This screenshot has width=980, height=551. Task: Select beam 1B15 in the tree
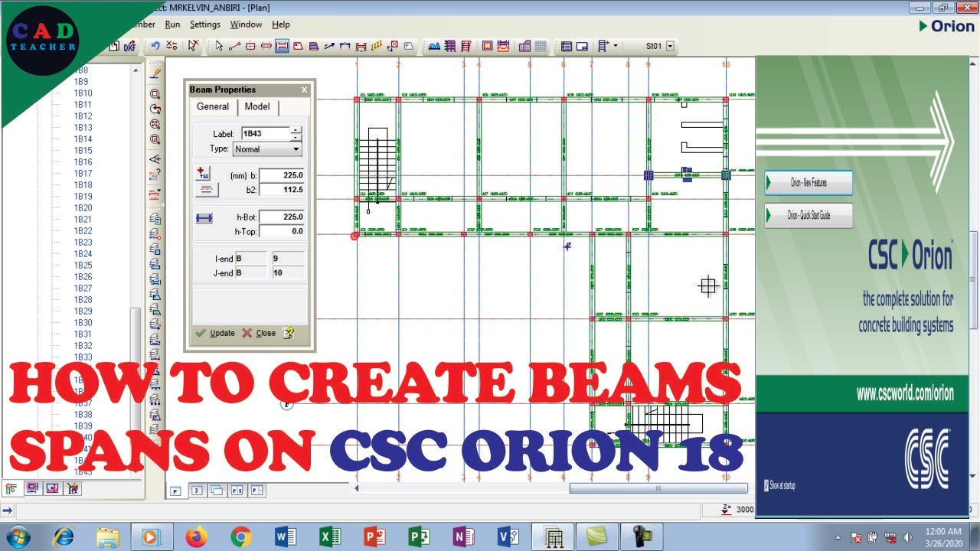click(x=83, y=150)
